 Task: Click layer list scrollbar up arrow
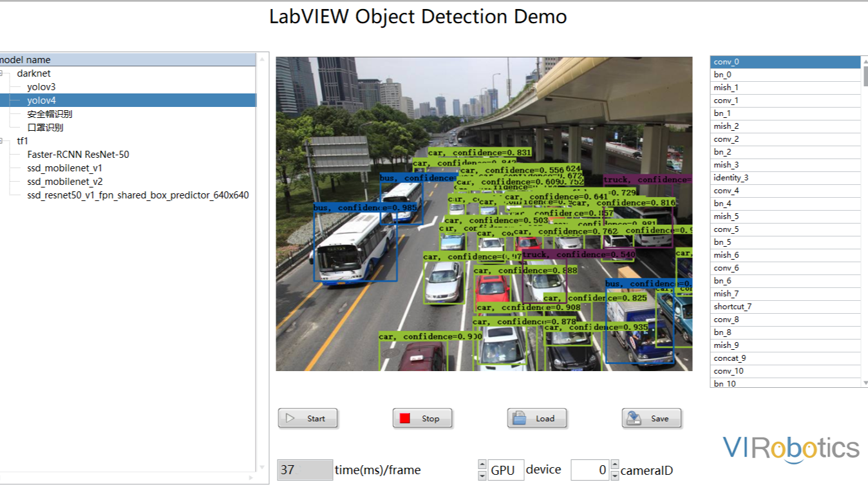(x=865, y=60)
